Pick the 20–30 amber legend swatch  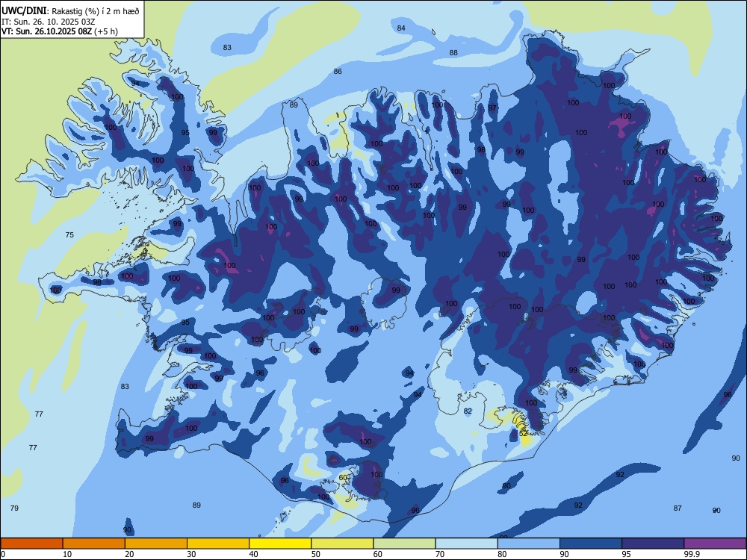click(x=156, y=544)
